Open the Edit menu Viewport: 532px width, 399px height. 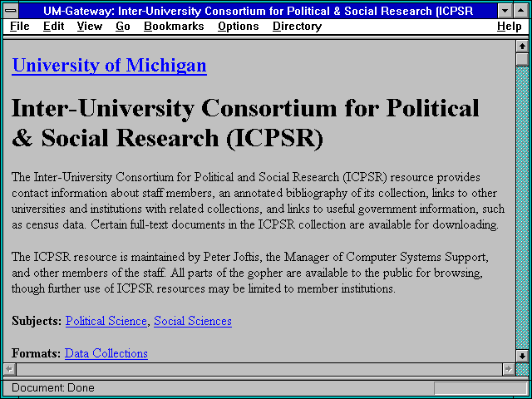pos(53,27)
